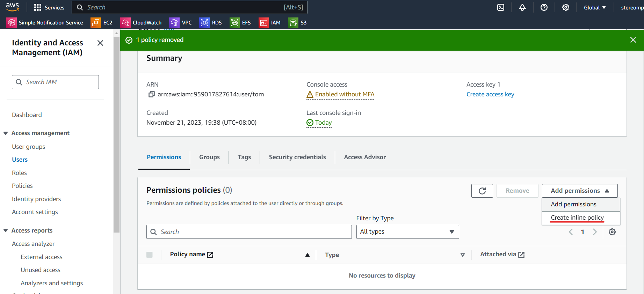
Task: Collapse the Access management section
Action: point(6,133)
